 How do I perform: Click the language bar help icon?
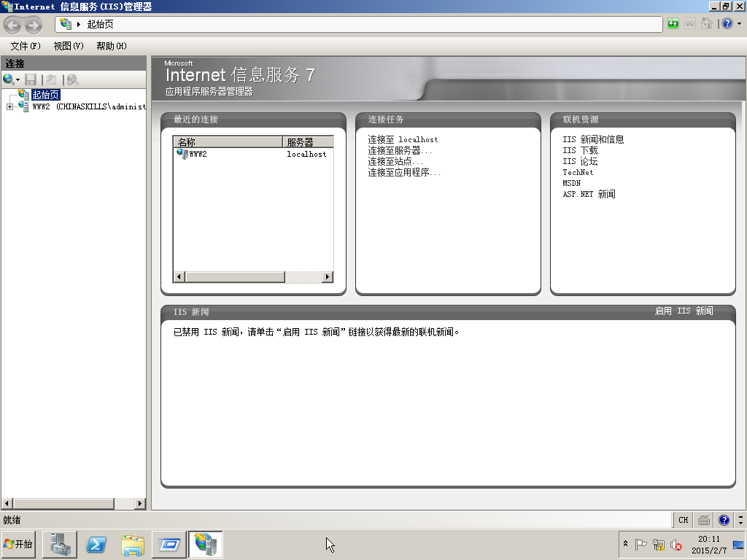click(724, 520)
